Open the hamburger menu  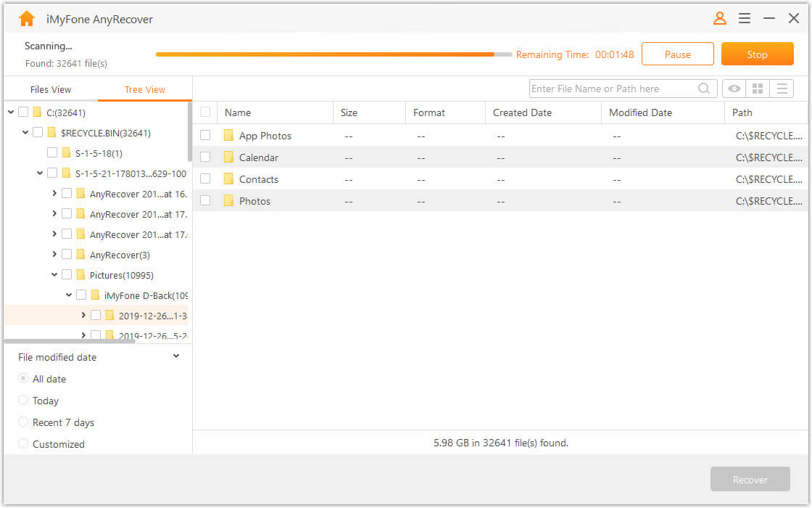pos(745,18)
